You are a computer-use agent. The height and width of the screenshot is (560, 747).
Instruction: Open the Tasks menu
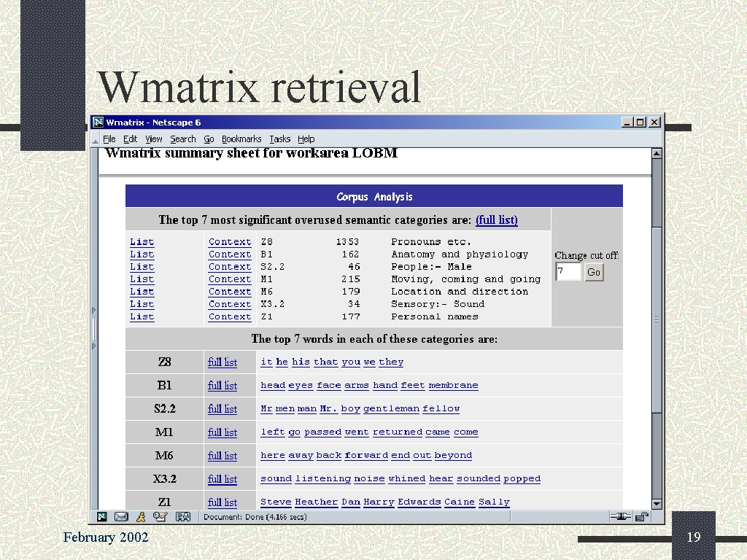[279, 139]
